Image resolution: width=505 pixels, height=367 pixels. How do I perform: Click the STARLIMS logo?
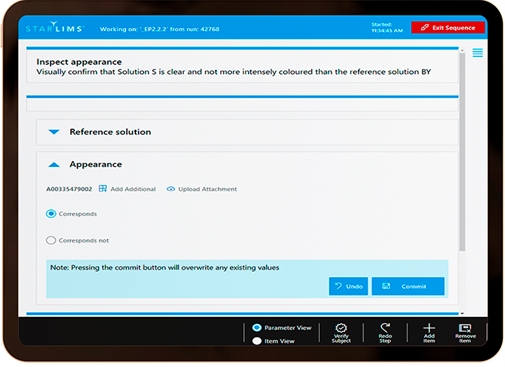pyautogui.click(x=55, y=27)
